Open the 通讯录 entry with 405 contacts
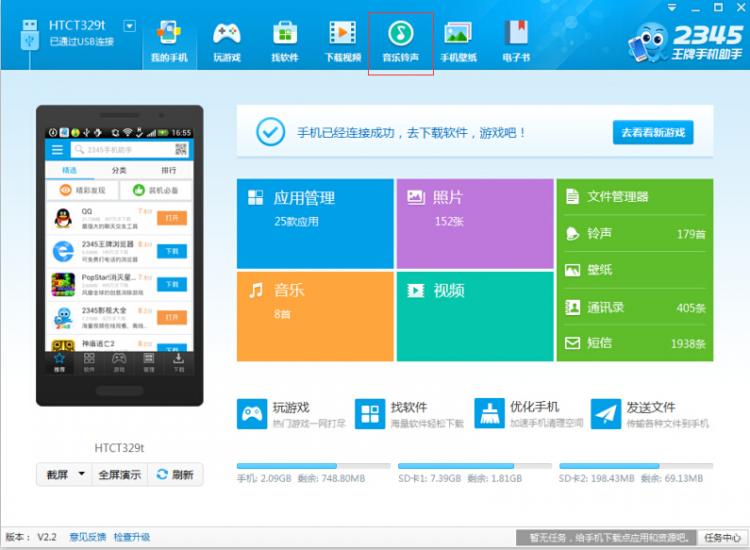The image size is (750, 550). click(x=635, y=307)
